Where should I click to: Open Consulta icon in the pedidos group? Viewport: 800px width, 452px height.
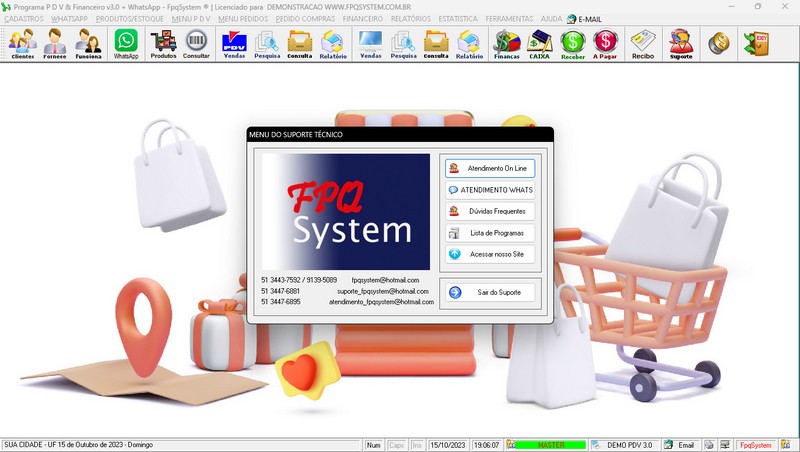point(436,44)
